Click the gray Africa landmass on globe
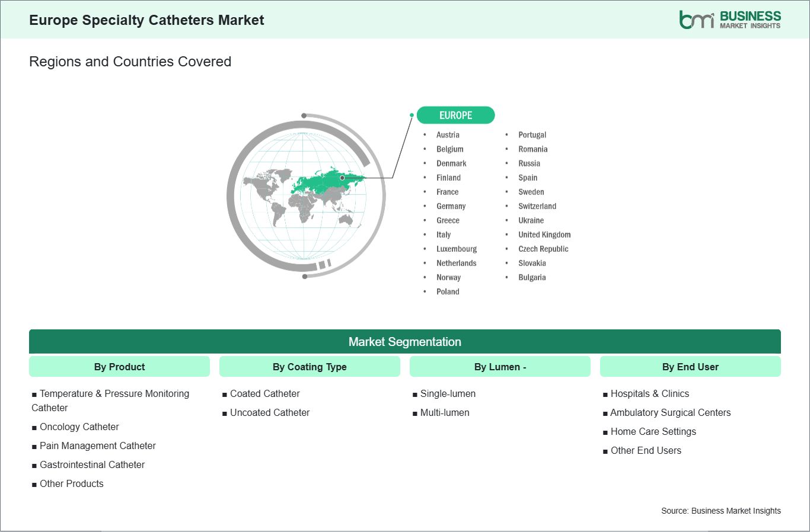Screen dimensions: 810x532 302,209
